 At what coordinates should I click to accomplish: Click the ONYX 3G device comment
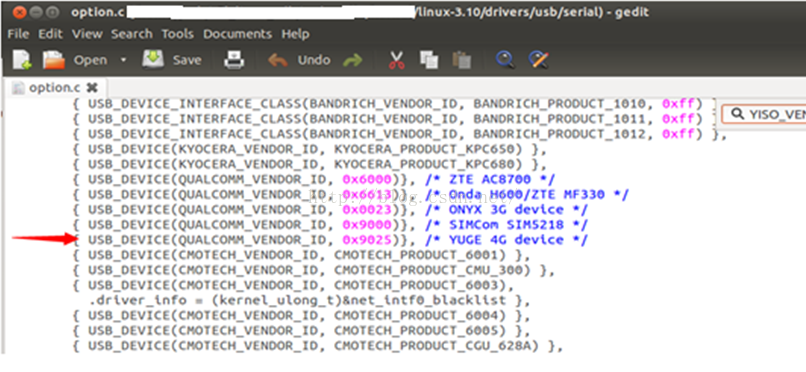click(506, 210)
